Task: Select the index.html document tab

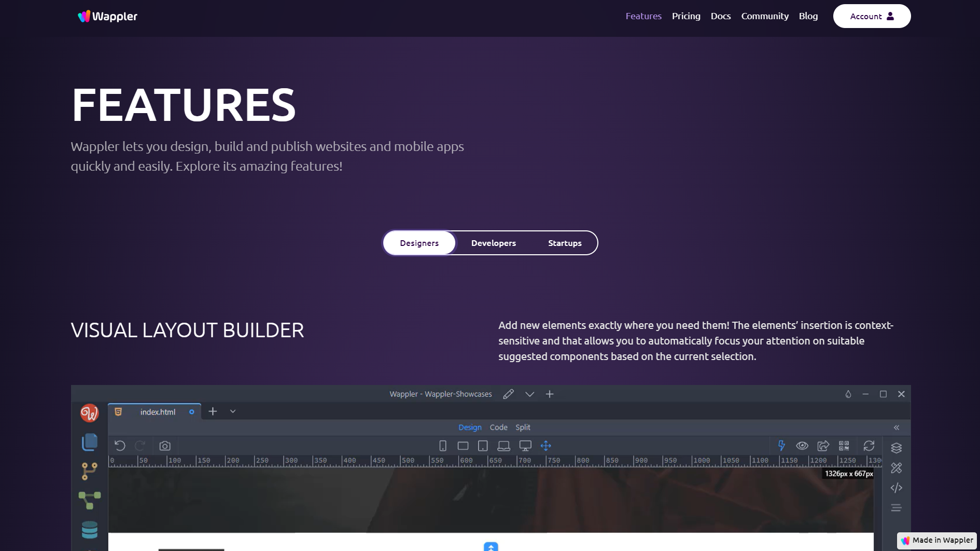Action: (x=155, y=411)
